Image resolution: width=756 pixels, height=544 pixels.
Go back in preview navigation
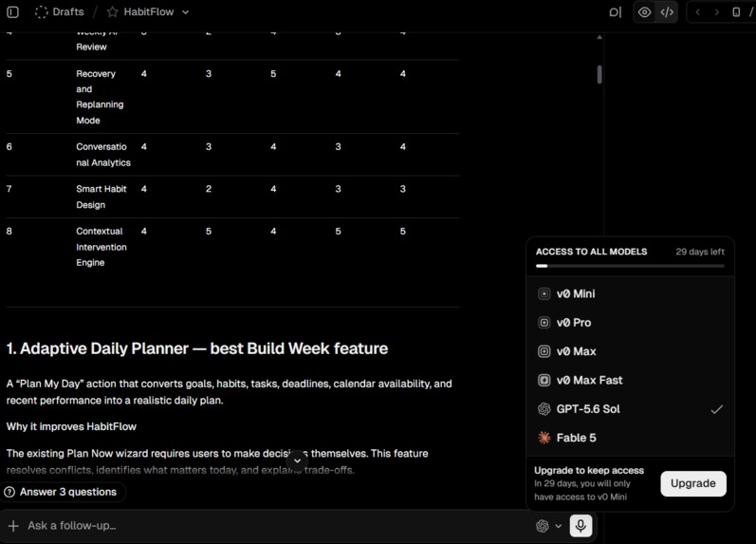pos(697,12)
